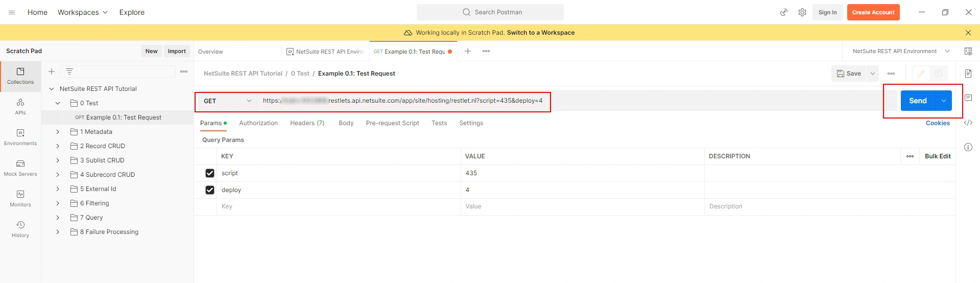
Task: Switch to the Authorization tab
Action: pos(258,123)
